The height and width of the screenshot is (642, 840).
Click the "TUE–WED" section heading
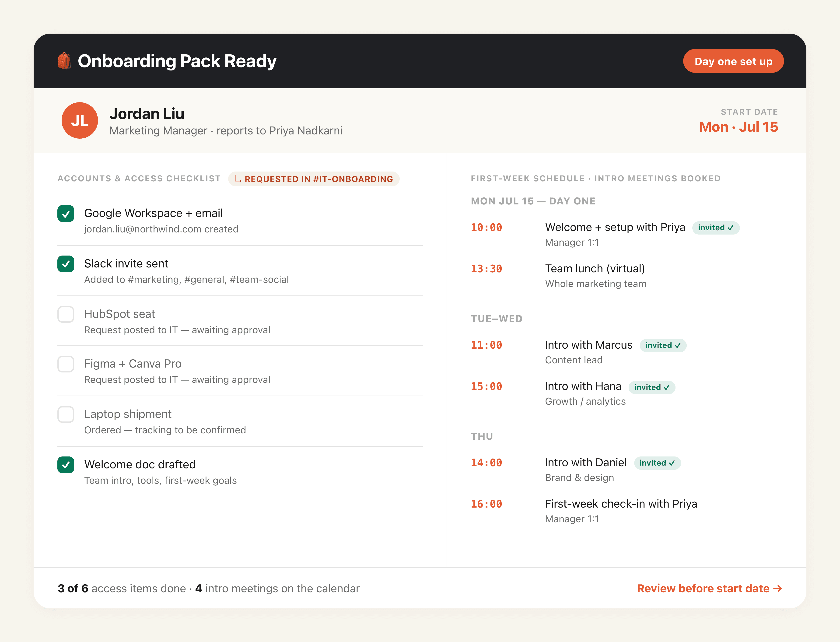pyautogui.click(x=497, y=319)
